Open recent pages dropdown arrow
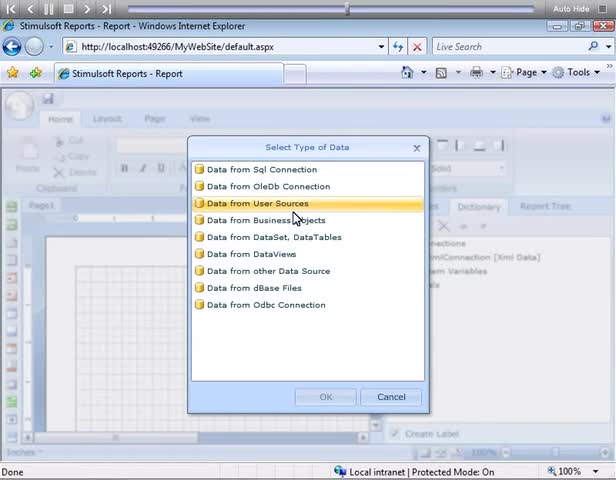The width and height of the screenshot is (616, 480). pos(51,47)
